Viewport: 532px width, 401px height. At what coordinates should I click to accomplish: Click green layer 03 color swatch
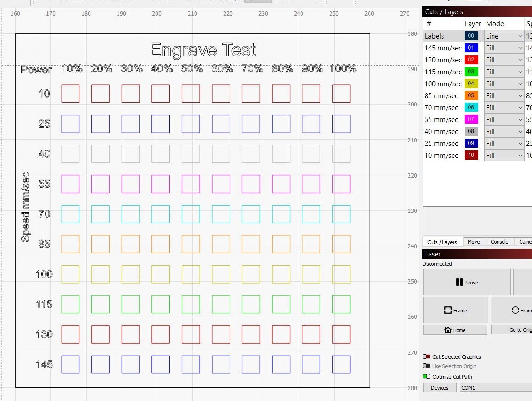coord(471,72)
